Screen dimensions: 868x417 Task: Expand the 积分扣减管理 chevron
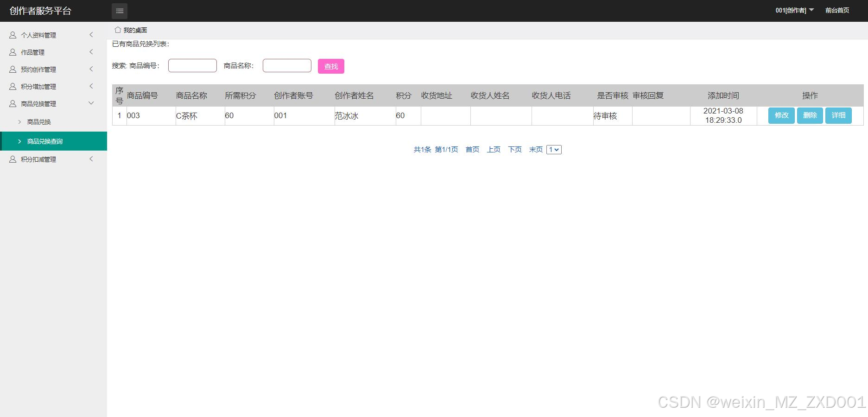[x=91, y=159]
